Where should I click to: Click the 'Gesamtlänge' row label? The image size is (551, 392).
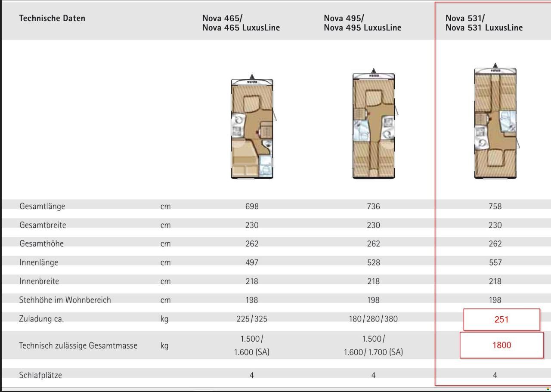[x=42, y=206]
